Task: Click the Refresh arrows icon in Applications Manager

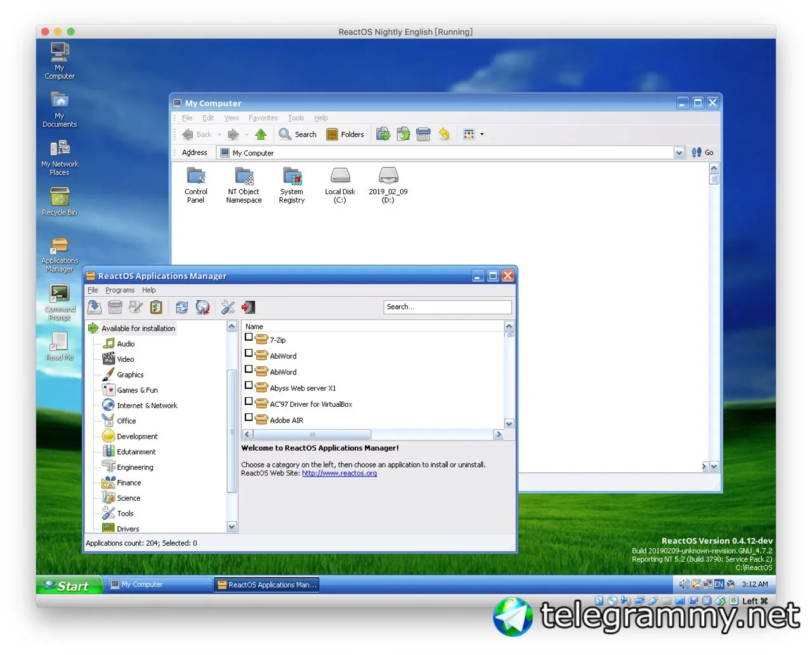Action: (181, 307)
